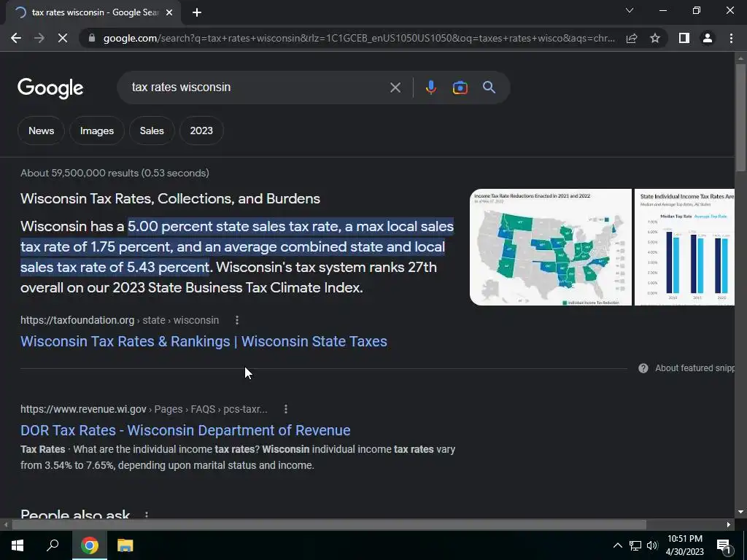The image size is (747, 560).
Task: Click the Chrome taskbar icon
Action: coord(90,545)
